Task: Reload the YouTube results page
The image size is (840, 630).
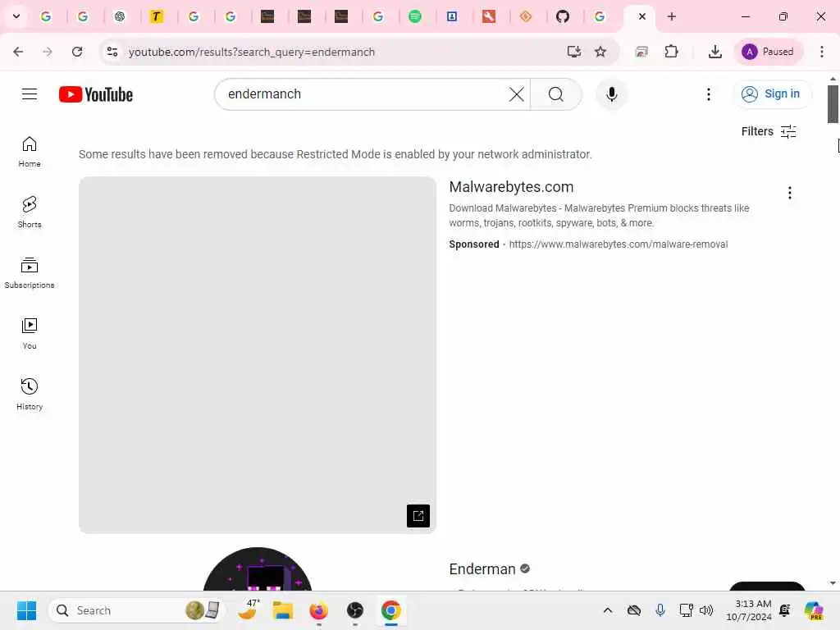Action: pos(77,52)
